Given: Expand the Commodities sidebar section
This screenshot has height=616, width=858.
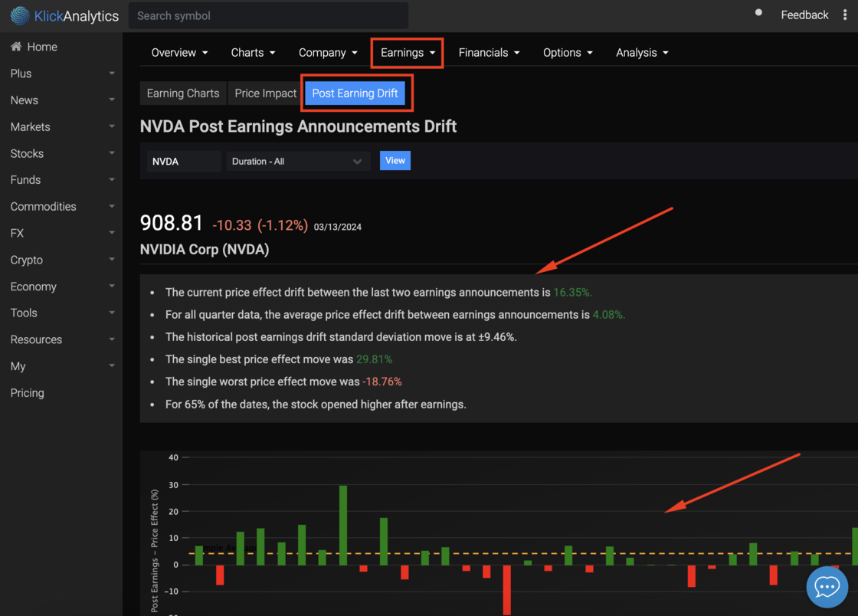Looking at the screenshot, I should [x=61, y=207].
